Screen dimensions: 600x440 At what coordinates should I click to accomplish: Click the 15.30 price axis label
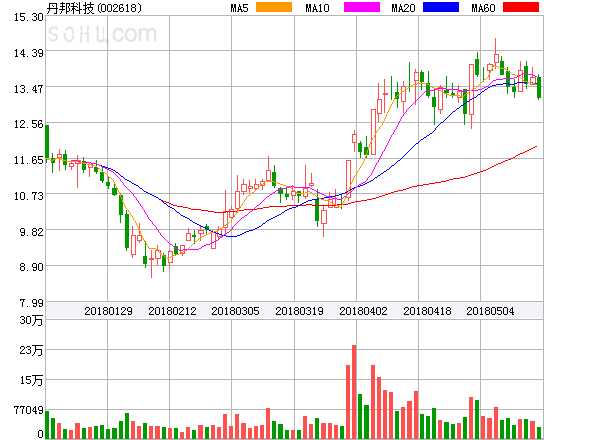(29, 17)
